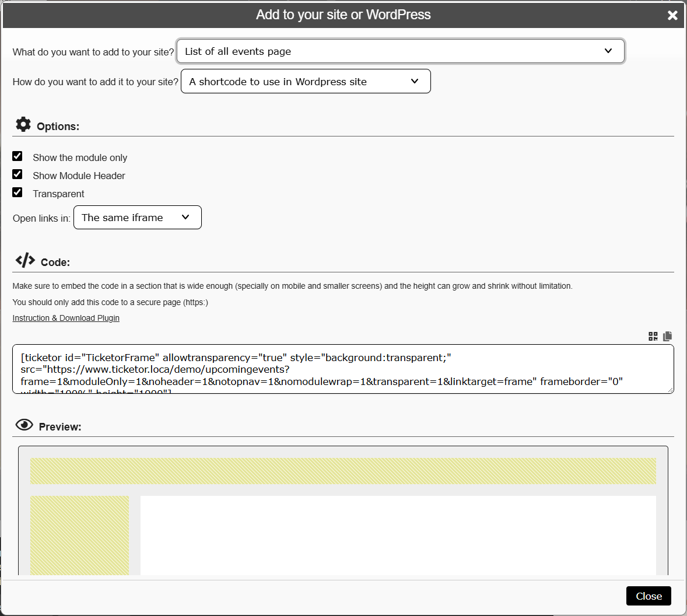Open the 'List of all events page' dropdown
Viewport: 687px width, 616px height.
[400, 51]
